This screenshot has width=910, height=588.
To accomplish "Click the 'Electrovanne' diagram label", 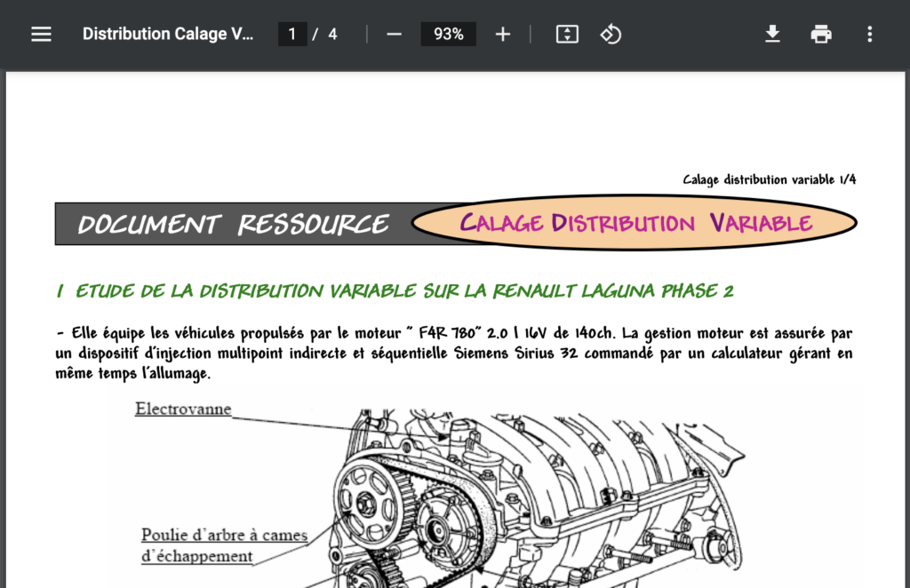I will [183, 409].
